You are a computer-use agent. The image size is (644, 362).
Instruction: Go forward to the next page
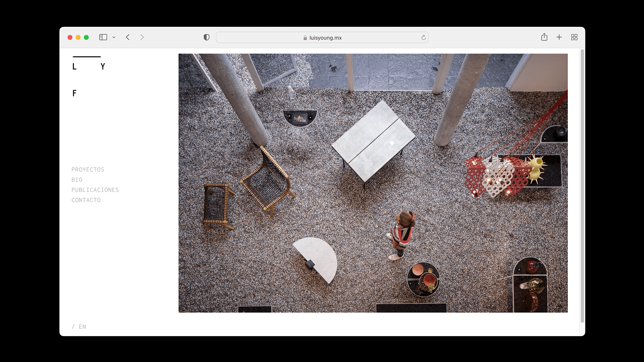tap(142, 37)
